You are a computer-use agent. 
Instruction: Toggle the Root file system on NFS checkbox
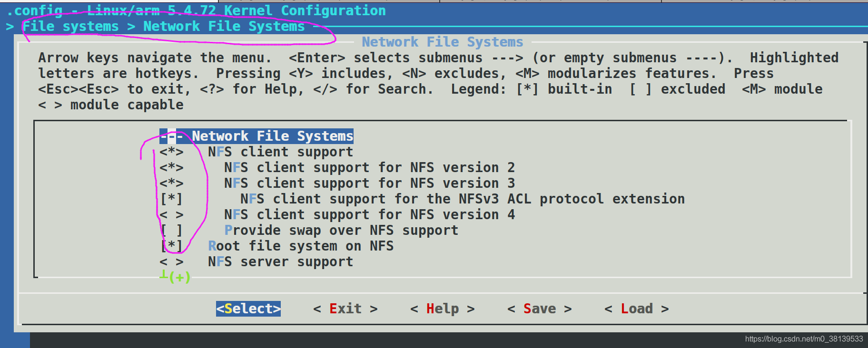click(171, 246)
